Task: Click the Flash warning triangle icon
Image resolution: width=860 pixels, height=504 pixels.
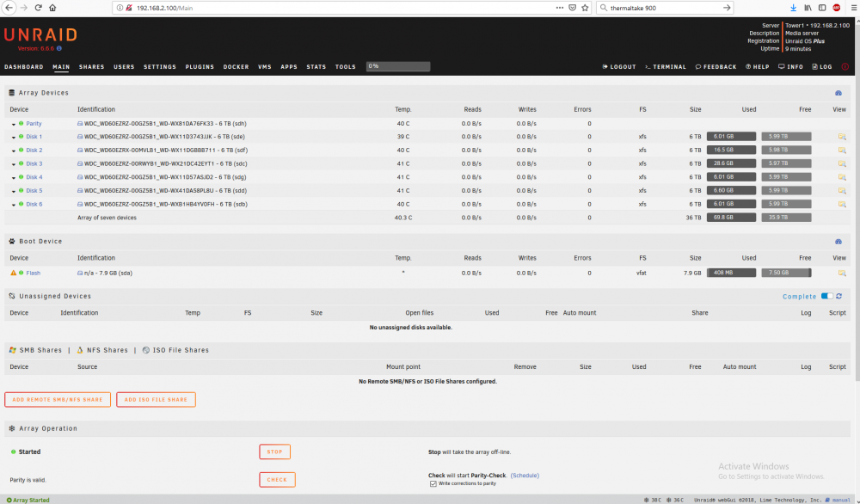Action: pyautogui.click(x=13, y=273)
